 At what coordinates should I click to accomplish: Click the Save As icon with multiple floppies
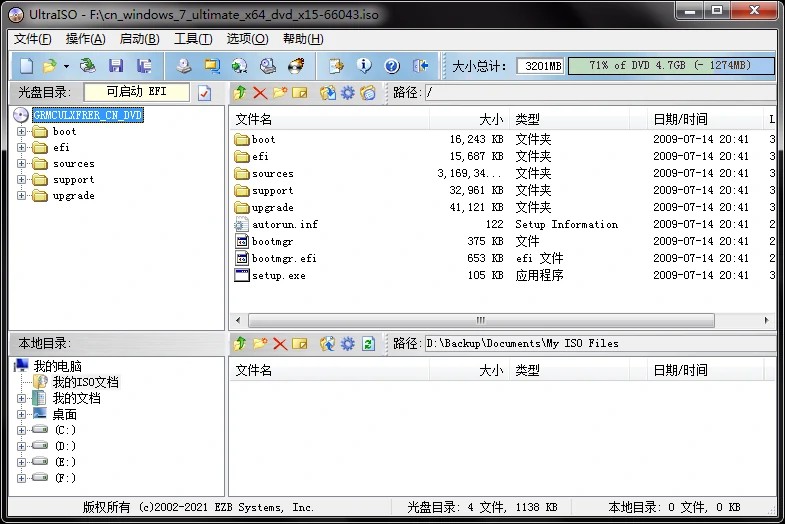(x=144, y=66)
